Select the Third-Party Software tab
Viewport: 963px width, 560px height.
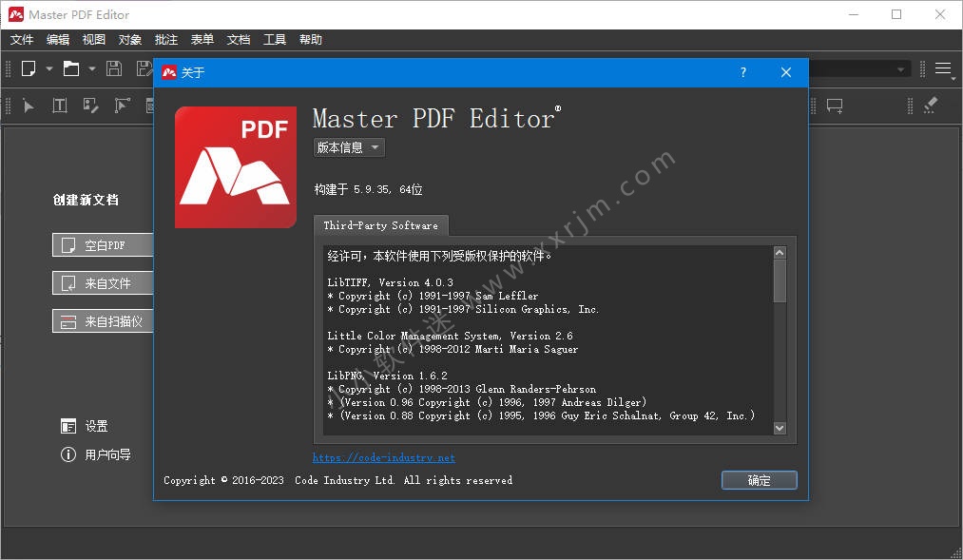point(381,225)
